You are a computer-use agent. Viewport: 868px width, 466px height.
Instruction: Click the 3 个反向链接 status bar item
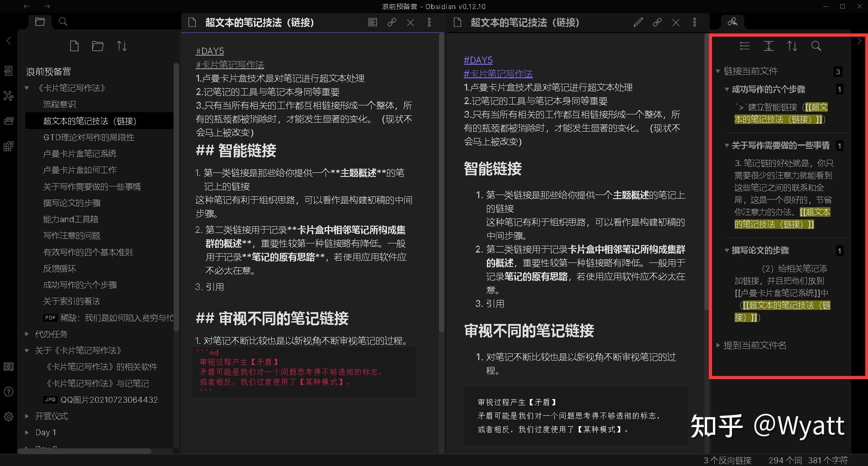click(x=727, y=460)
